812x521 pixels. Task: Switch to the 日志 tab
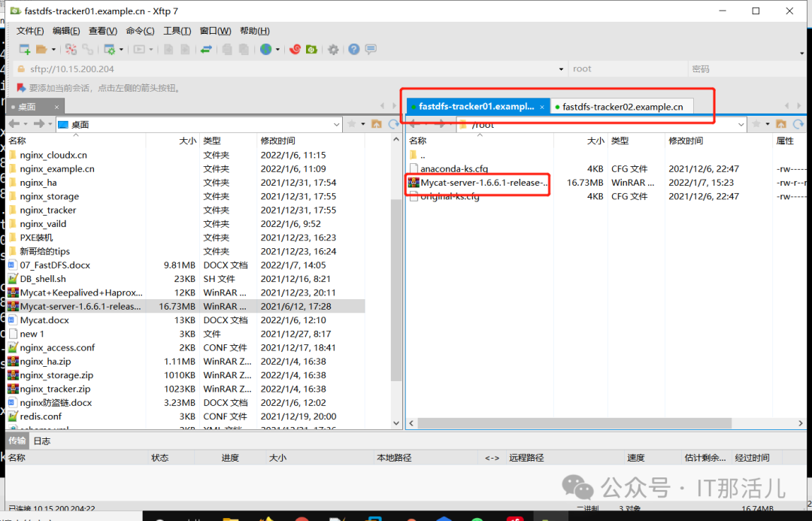point(42,441)
